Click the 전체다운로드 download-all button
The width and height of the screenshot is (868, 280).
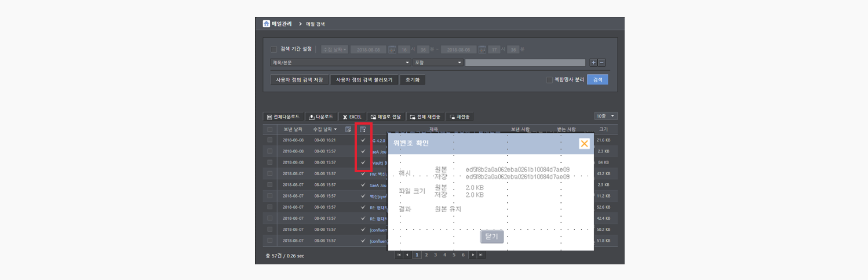[283, 117]
